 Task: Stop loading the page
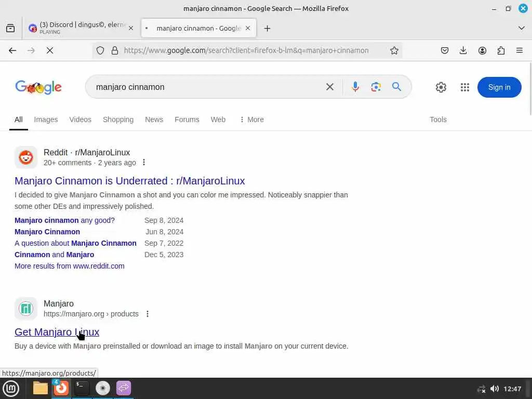coord(49,50)
